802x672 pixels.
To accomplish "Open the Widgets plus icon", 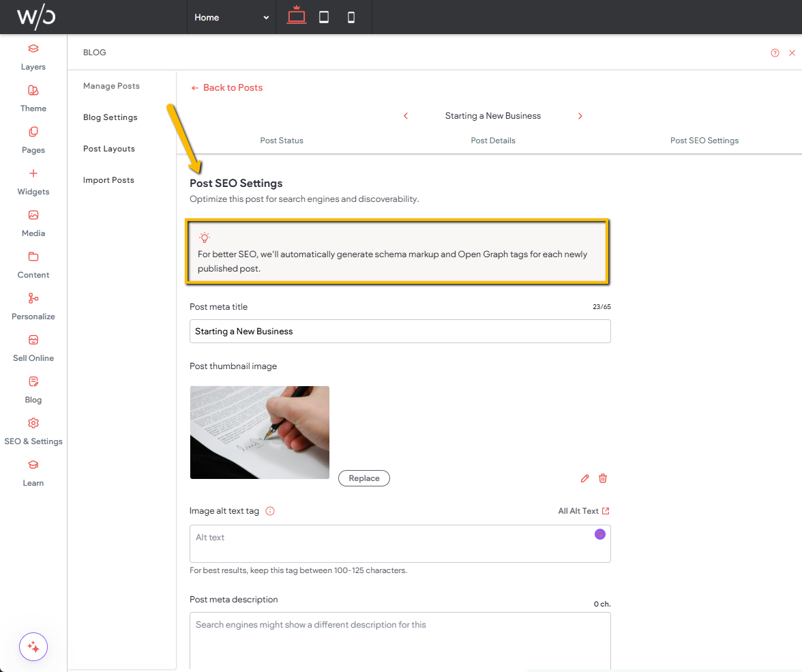I will coord(33,173).
